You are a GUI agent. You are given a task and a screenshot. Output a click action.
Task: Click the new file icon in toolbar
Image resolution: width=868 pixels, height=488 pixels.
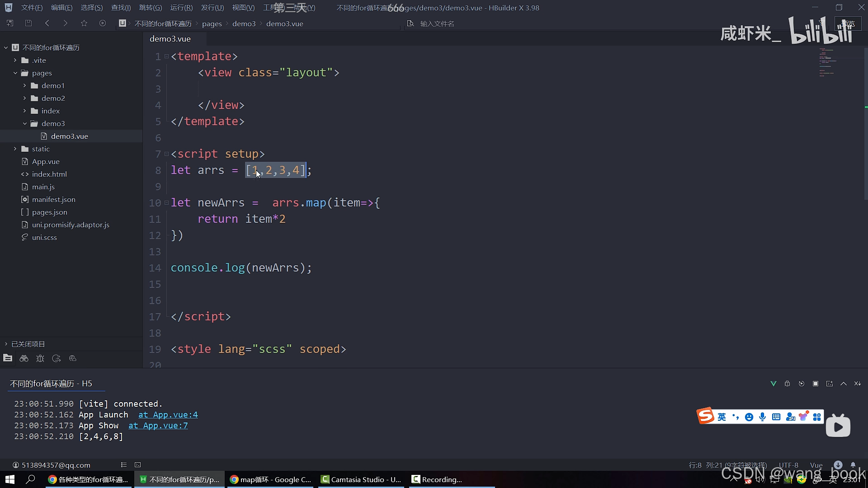coord(10,23)
